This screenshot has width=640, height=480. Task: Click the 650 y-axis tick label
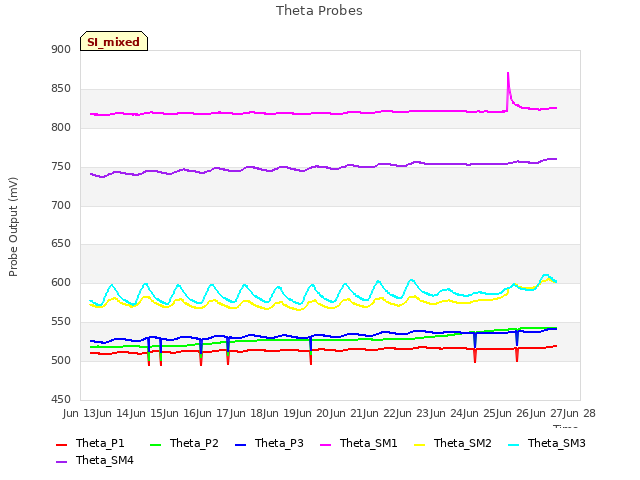[x=61, y=244]
